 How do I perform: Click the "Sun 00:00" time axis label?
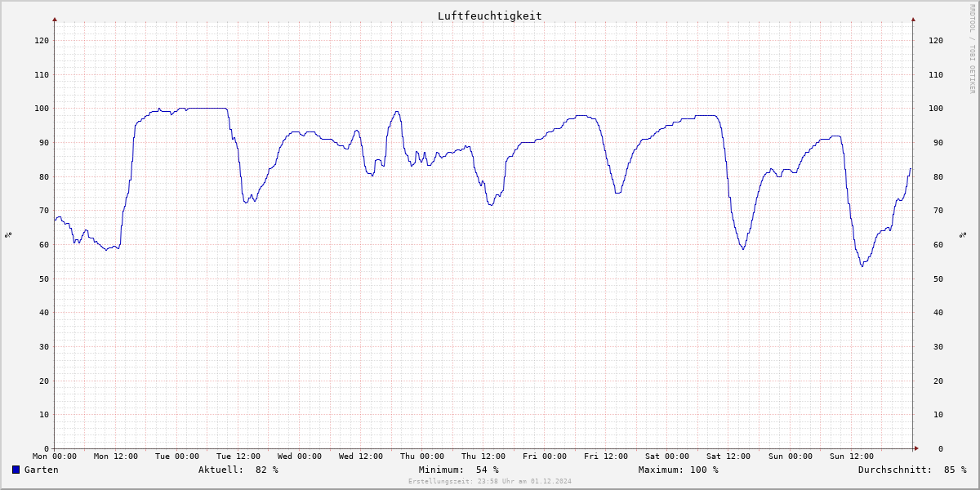click(790, 457)
